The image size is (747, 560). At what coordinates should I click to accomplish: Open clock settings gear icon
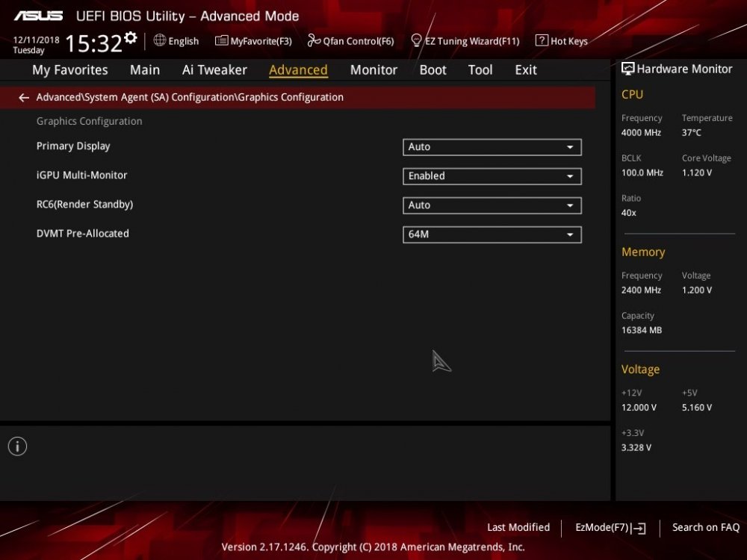tap(131, 37)
